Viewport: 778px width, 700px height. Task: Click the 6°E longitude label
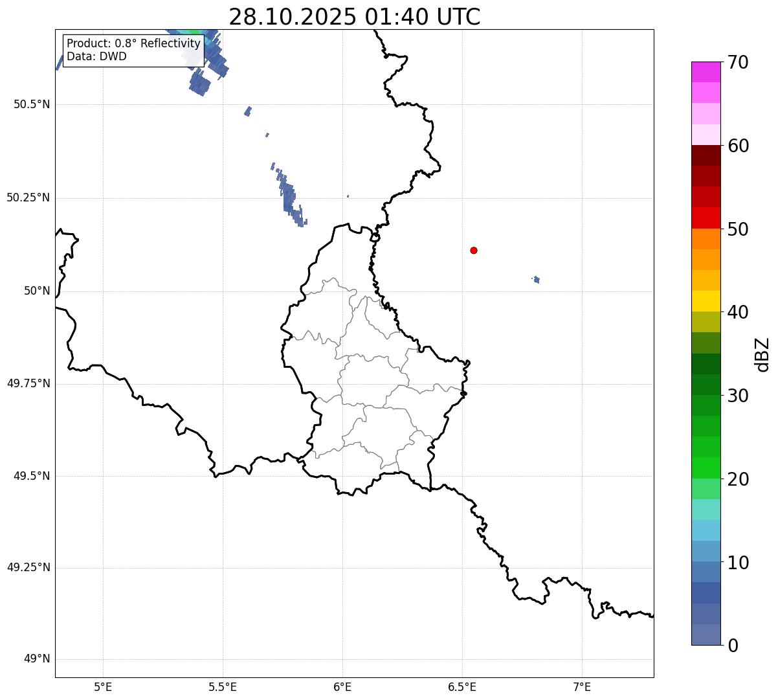[x=342, y=687]
